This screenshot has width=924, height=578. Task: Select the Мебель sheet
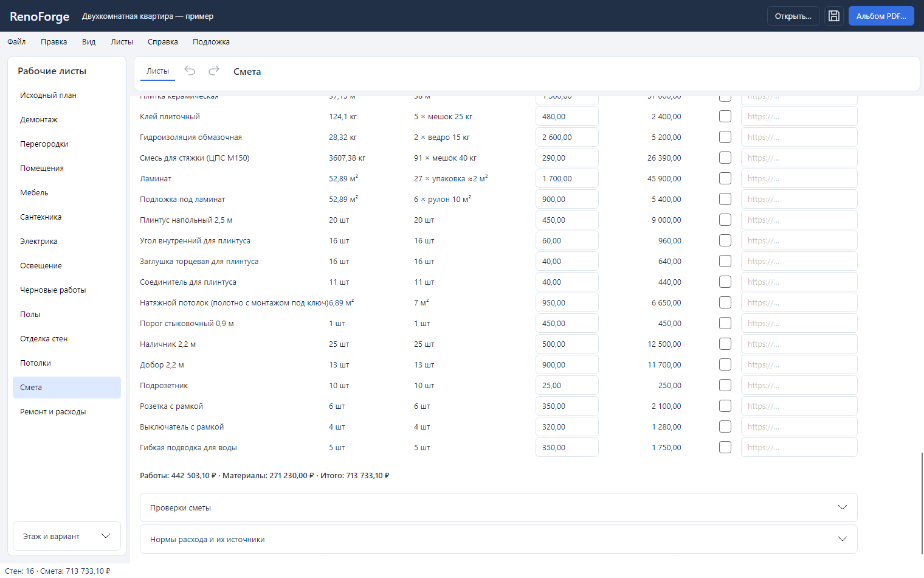tap(67, 193)
